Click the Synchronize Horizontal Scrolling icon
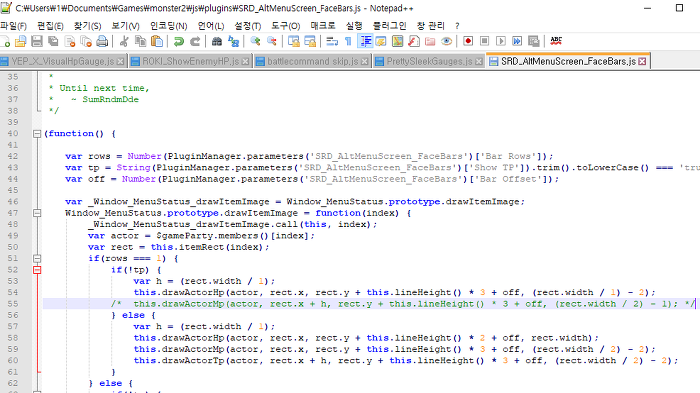 pos(310,42)
